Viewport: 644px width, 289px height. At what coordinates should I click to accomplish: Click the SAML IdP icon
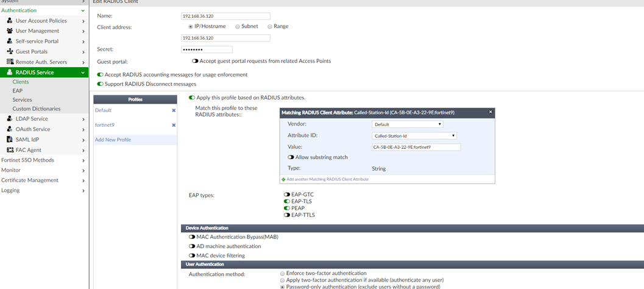[10, 140]
